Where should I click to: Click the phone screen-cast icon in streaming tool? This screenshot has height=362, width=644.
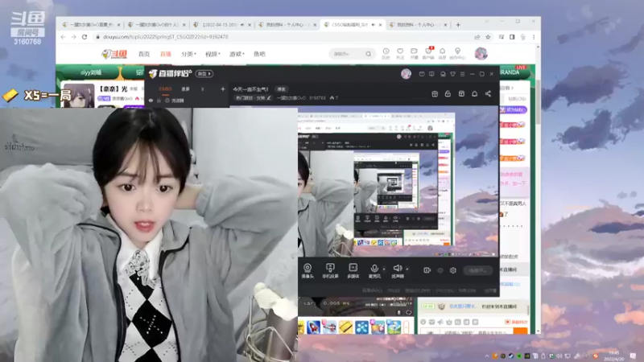coord(330,271)
